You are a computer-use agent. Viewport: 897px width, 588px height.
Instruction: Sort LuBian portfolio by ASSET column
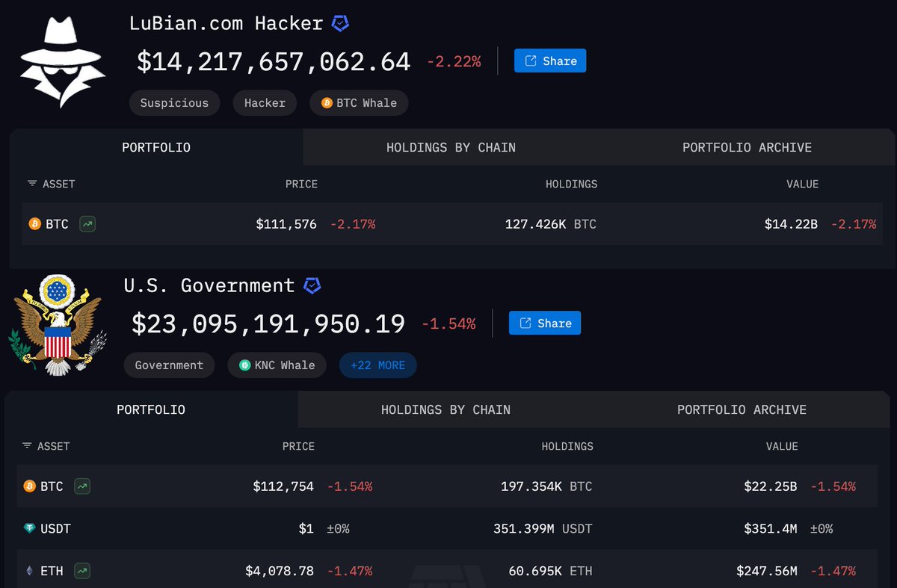click(x=51, y=184)
